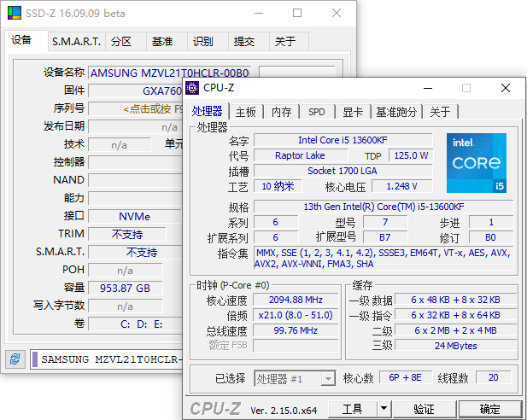Maximize the SSD-Z window
527x420 pixels.
297,14
